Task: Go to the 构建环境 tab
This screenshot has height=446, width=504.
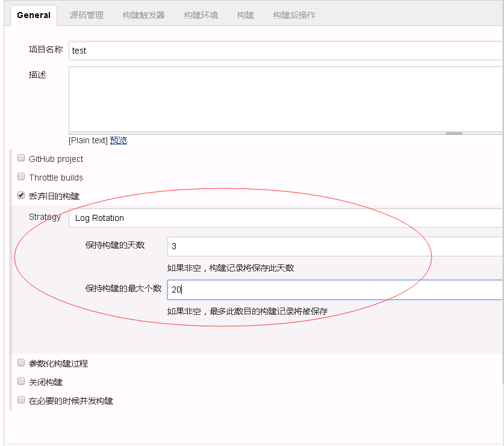Action: coord(201,15)
